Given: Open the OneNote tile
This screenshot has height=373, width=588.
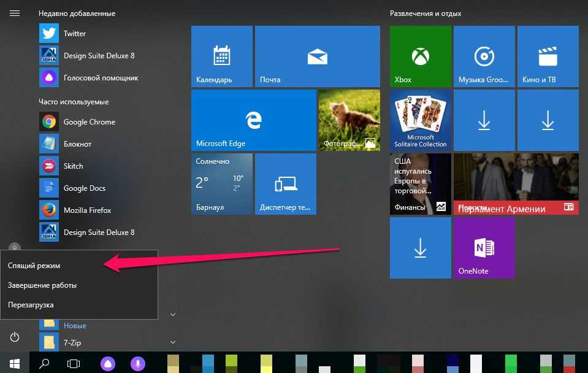Looking at the screenshot, I should click(x=484, y=248).
